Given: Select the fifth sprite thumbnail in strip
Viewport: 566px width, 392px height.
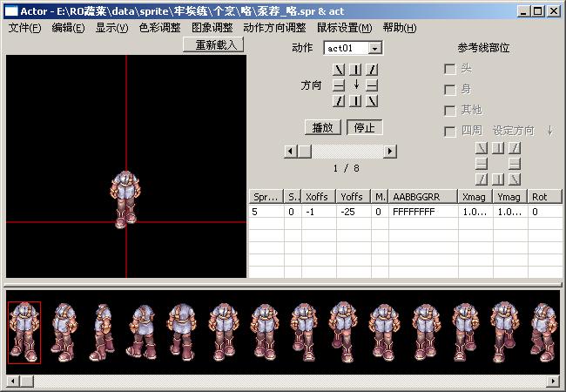Looking at the screenshot, I should (182, 333).
